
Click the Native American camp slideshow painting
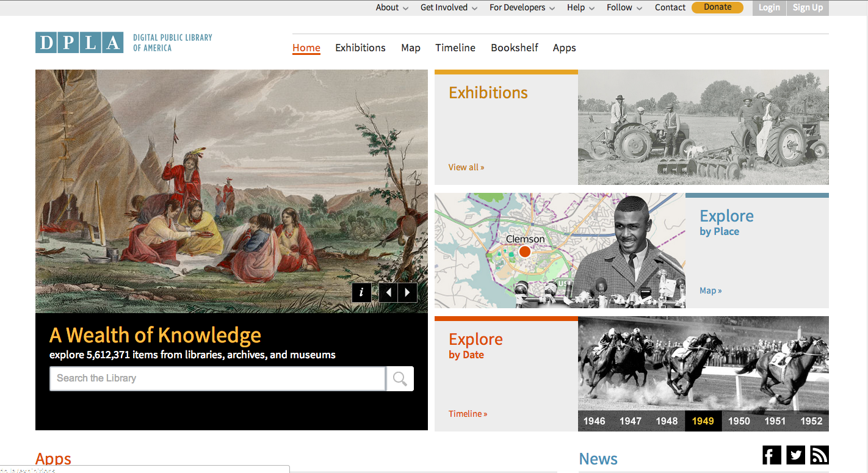point(231,191)
